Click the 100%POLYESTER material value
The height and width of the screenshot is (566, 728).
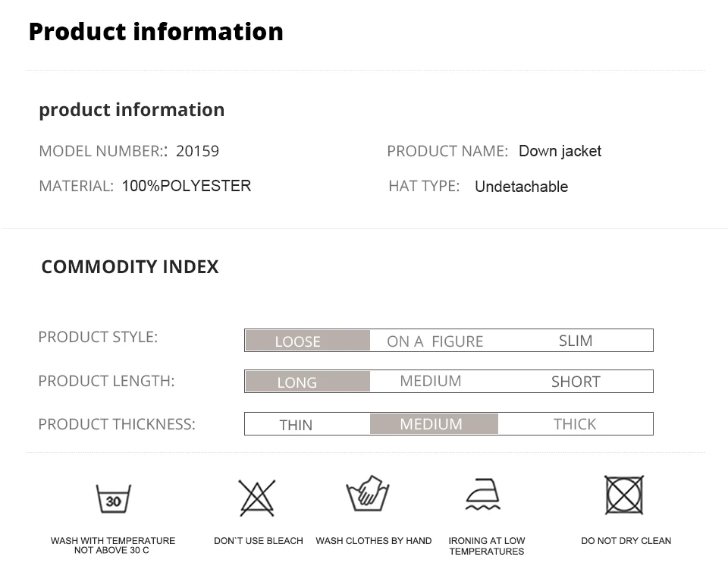pos(186,186)
